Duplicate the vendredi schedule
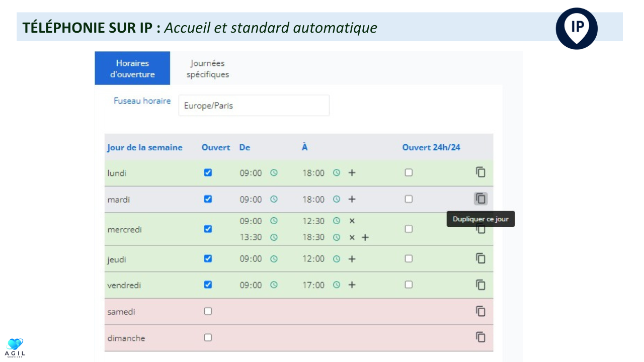Image resolution: width=644 pixels, height=362 pixels. click(480, 285)
